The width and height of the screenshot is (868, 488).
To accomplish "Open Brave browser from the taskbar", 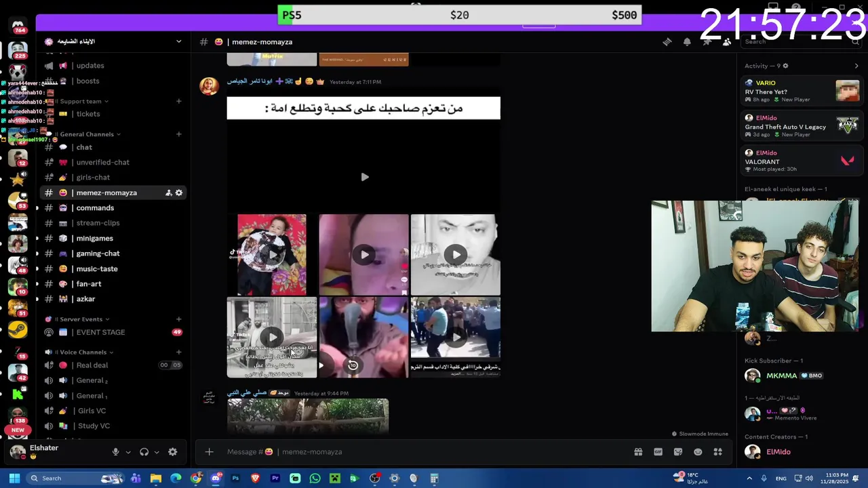I will coord(256,479).
